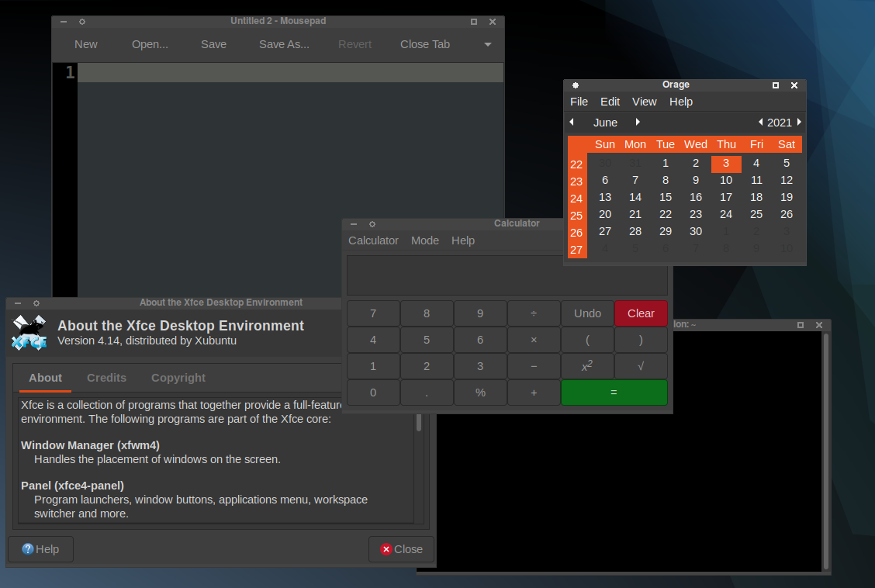Open the Help menu in the Calculator
This screenshot has height=588, width=875.
[x=462, y=240]
